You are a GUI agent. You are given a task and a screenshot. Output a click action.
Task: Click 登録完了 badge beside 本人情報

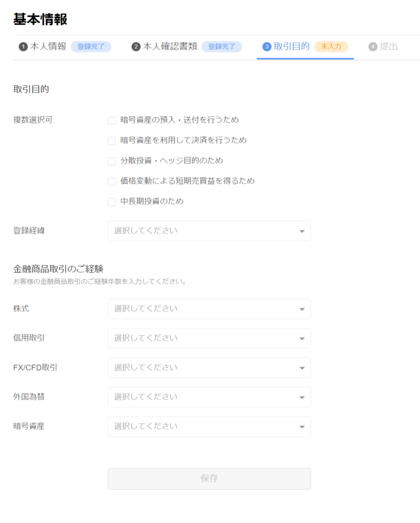[91, 46]
